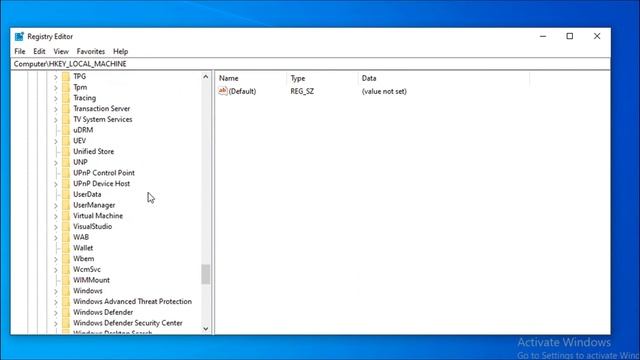
Task: Click the UNP folder icon
Action: (66, 162)
